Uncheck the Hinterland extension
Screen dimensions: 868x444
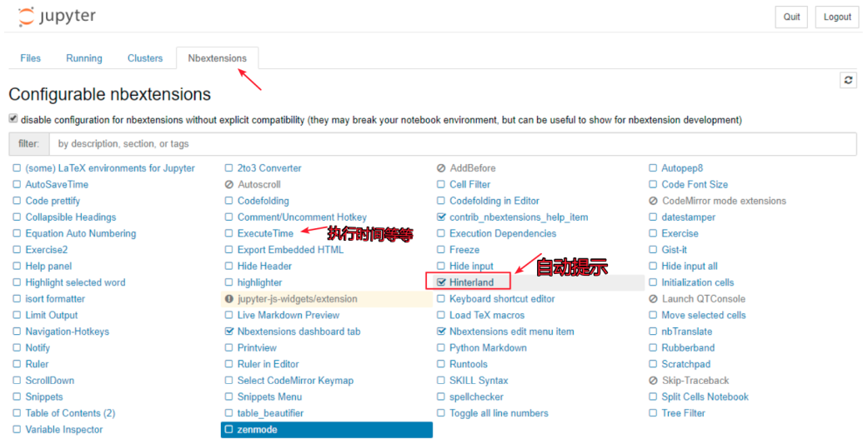pyautogui.click(x=440, y=282)
